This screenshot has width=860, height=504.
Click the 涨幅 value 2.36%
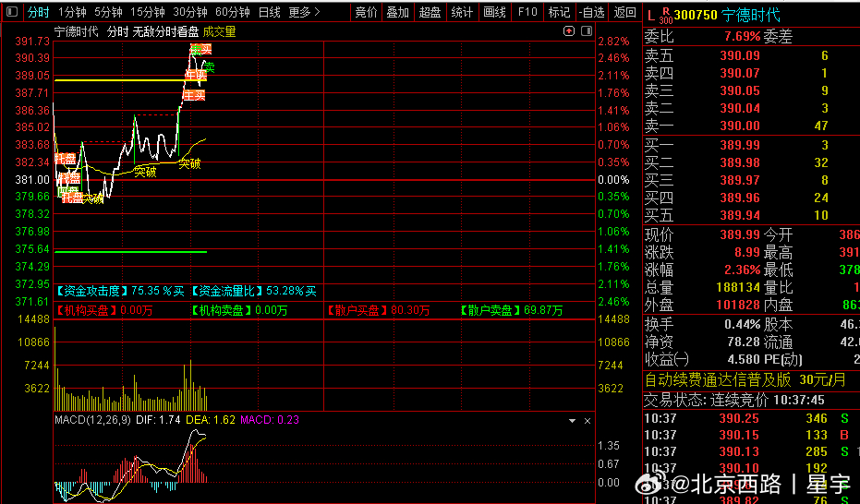pyautogui.click(x=742, y=270)
